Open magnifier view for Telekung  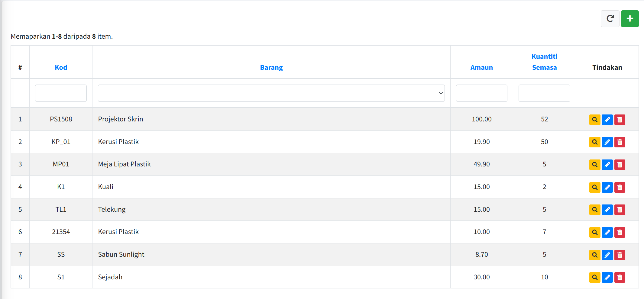594,210
